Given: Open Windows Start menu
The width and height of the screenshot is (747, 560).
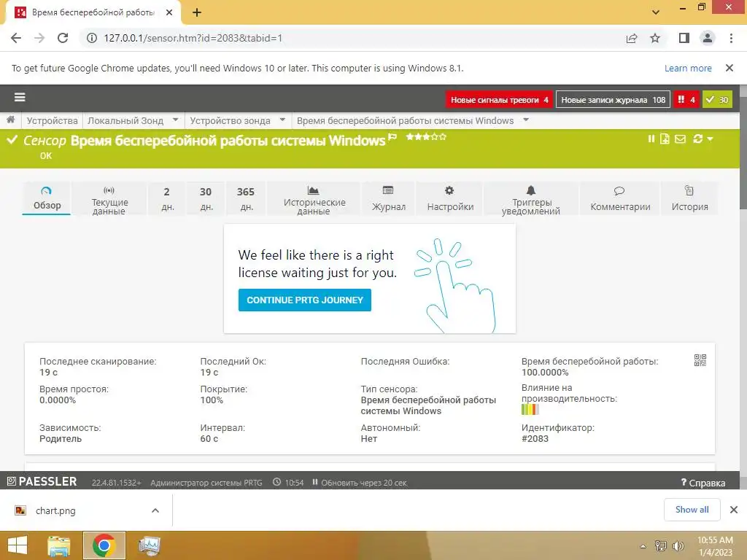Looking at the screenshot, I should point(18,545).
